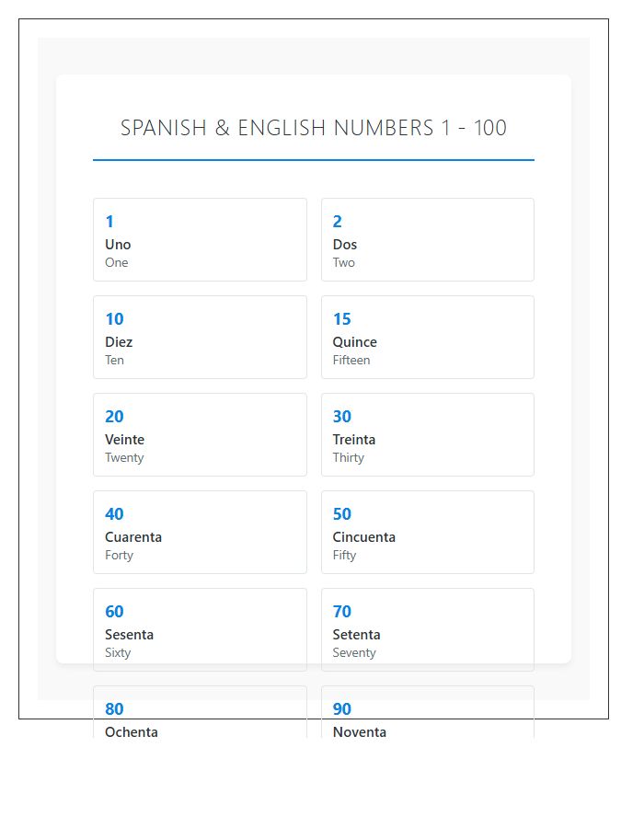
Task: Select the number 30 card number
Action: click(x=342, y=417)
